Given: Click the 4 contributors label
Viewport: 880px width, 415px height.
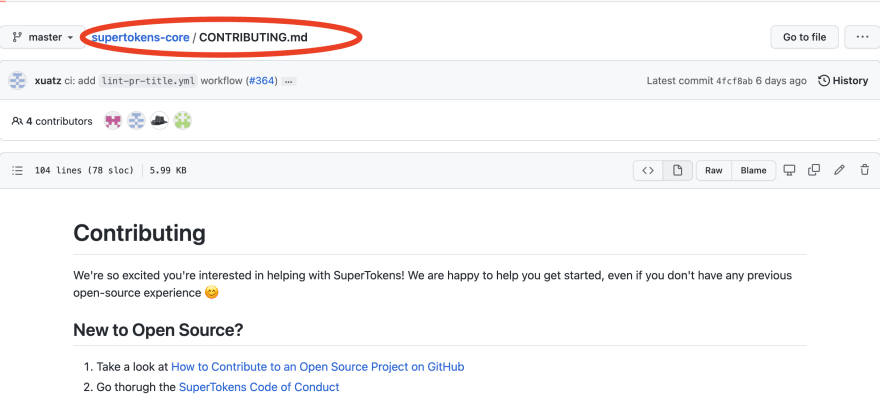Looking at the screenshot, I should click(52, 121).
